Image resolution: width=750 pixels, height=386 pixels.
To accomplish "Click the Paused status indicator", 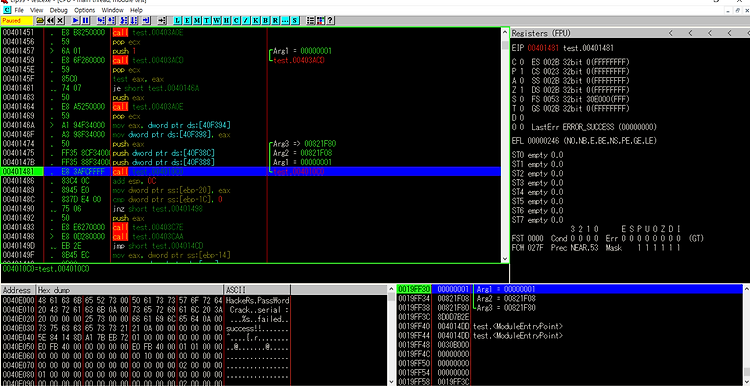I will tap(17, 21).
